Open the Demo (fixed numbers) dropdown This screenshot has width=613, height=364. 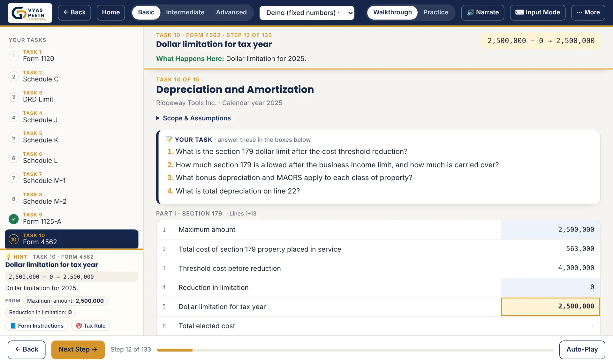tap(307, 13)
